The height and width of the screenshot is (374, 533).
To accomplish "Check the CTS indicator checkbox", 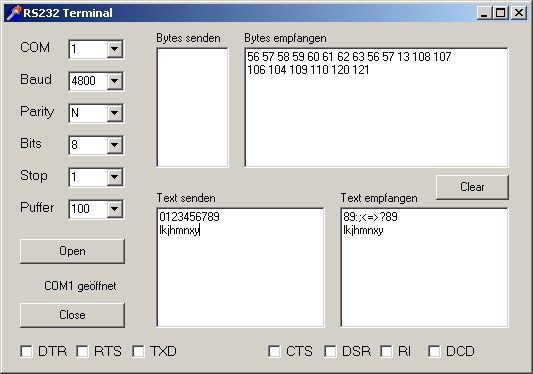I will 274,351.
